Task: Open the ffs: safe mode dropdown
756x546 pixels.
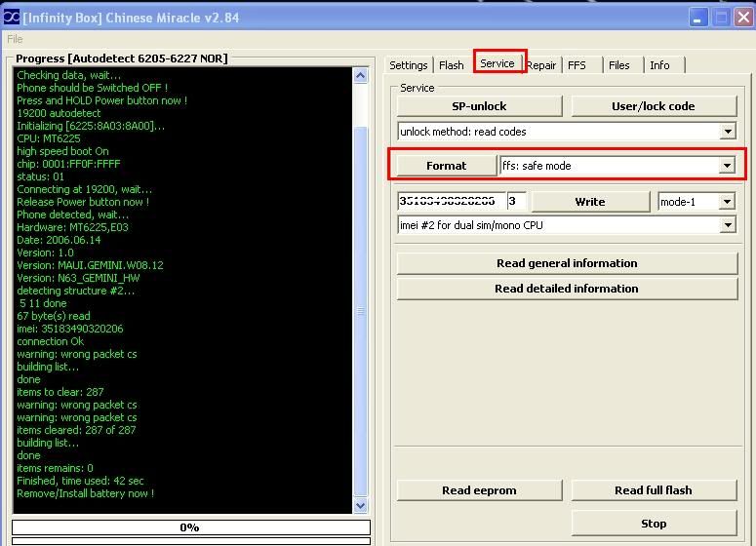Action: pyautogui.click(x=727, y=166)
